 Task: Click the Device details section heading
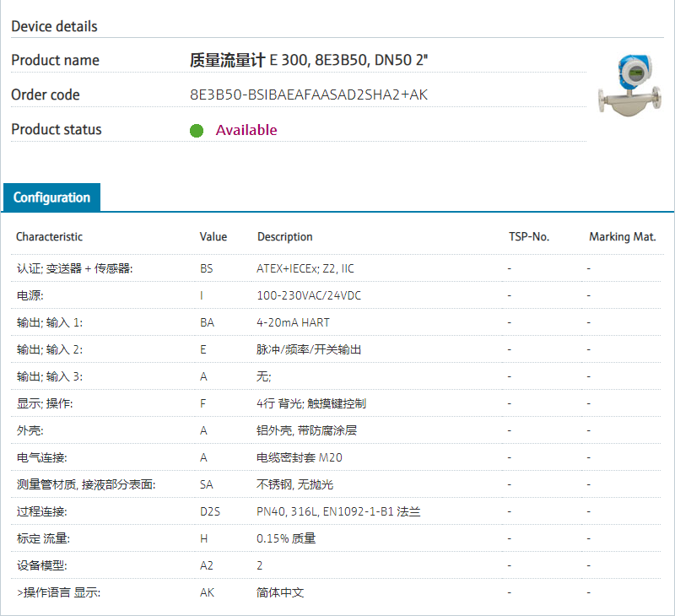pos(54,26)
